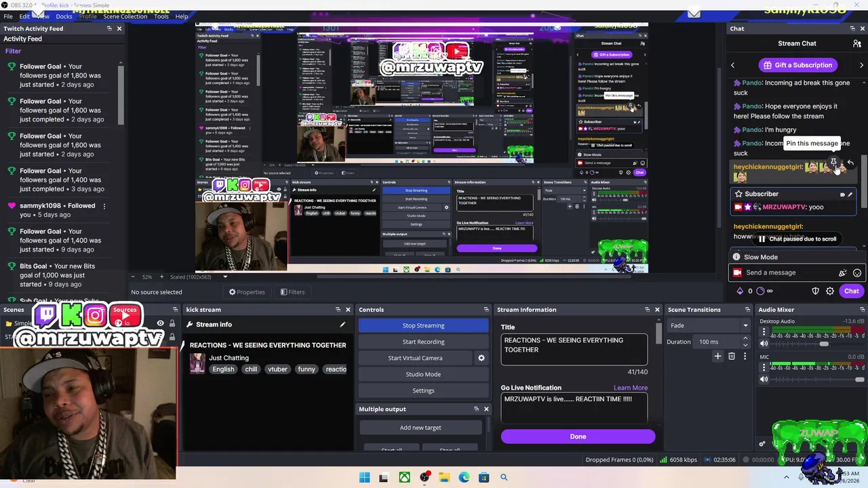Screen dimensions: 868x488
Task: Open Microsoft Edge from taskbar
Action: pos(464,478)
